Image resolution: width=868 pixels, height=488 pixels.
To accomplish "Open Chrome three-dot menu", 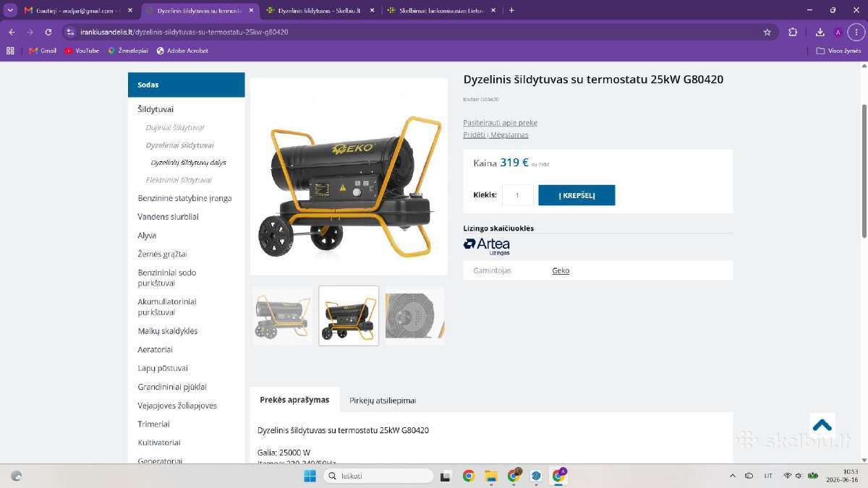I will pos(855,32).
